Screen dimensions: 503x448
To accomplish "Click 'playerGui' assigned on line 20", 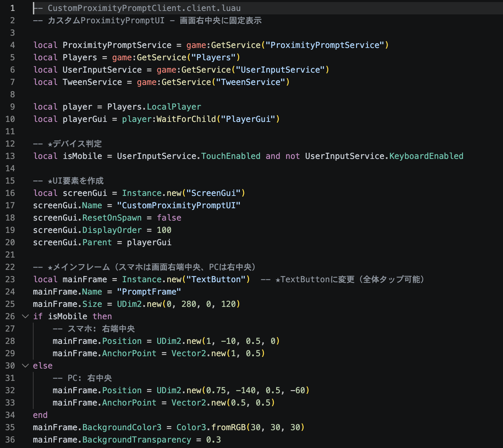I will [x=149, y=242].
